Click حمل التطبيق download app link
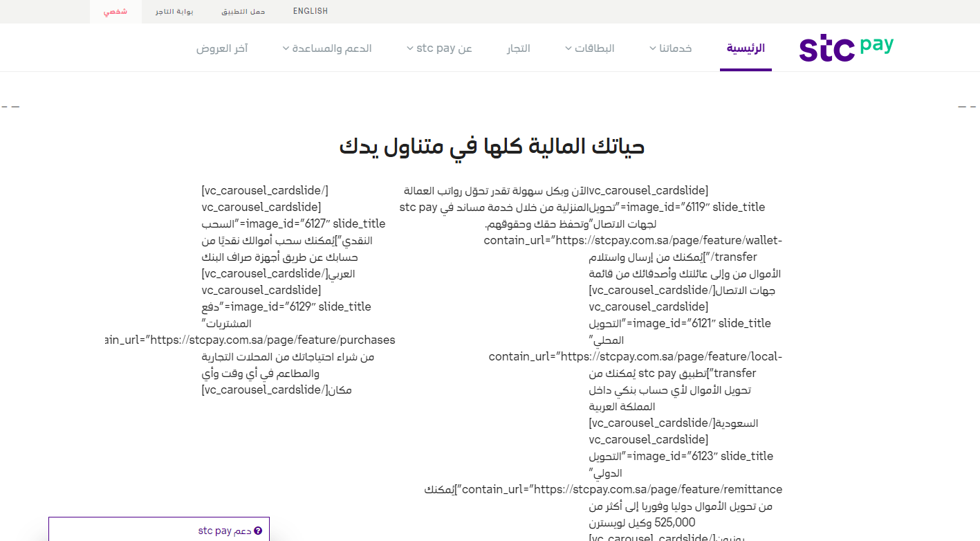Viewport: 980px width, 541px height. click(x=243, y=12)
